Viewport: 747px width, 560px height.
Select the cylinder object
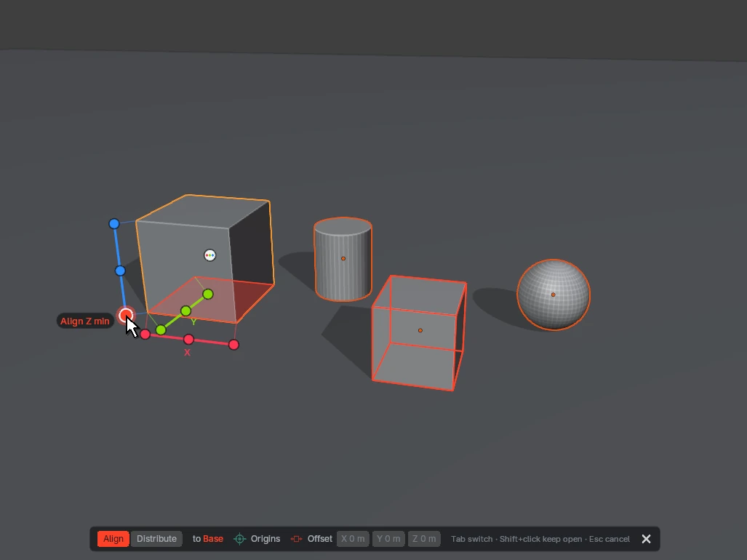(x=343, y=259)
